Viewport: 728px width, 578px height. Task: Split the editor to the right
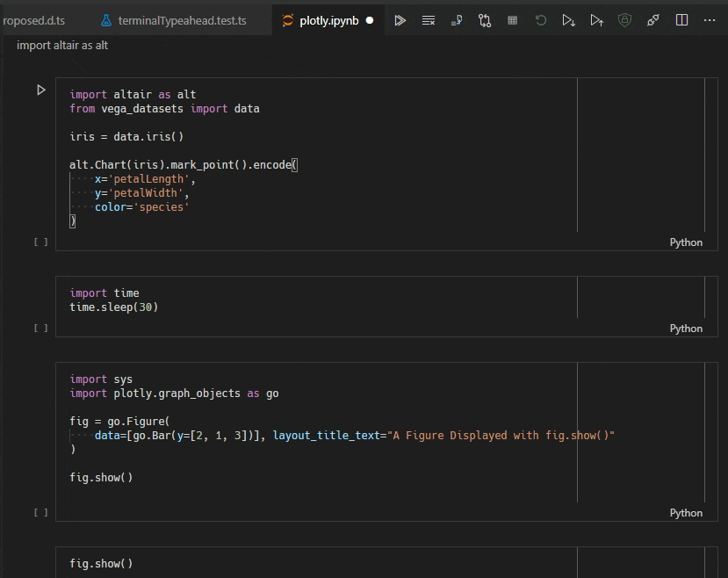[681, 20]
